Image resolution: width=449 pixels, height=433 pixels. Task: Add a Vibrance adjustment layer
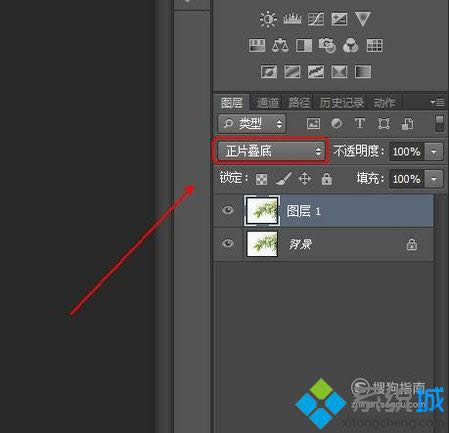pyautogui.click(x=363, y=19)
